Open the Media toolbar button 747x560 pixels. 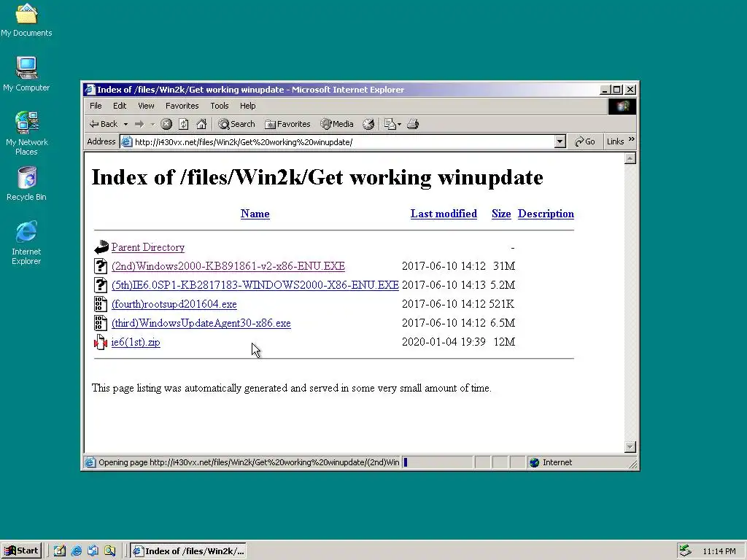tap(337, 124)
